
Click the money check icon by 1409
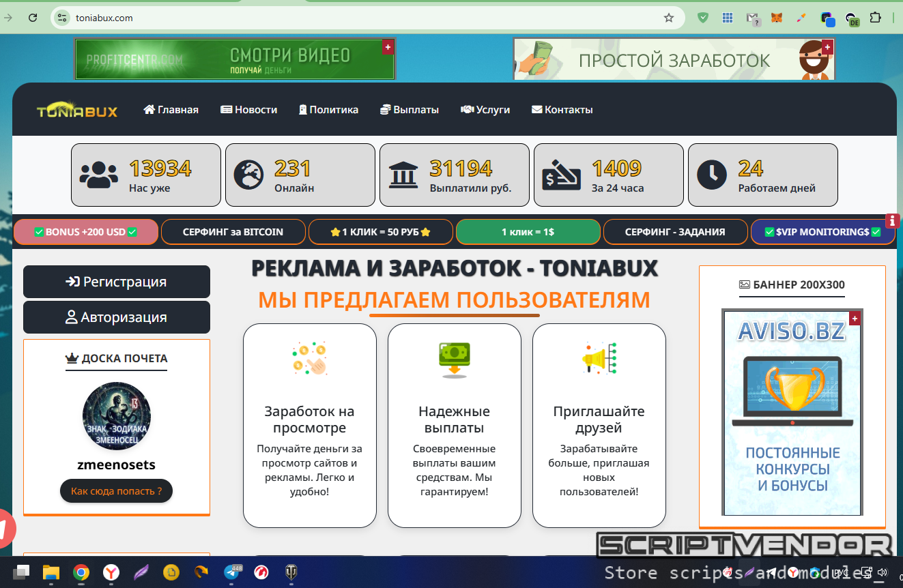tap(561, 175)
